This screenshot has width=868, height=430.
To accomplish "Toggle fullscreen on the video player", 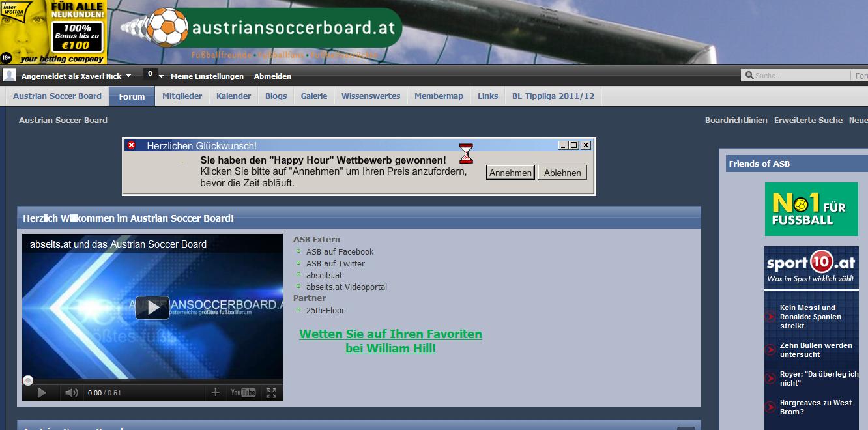I will pos(271,392).
